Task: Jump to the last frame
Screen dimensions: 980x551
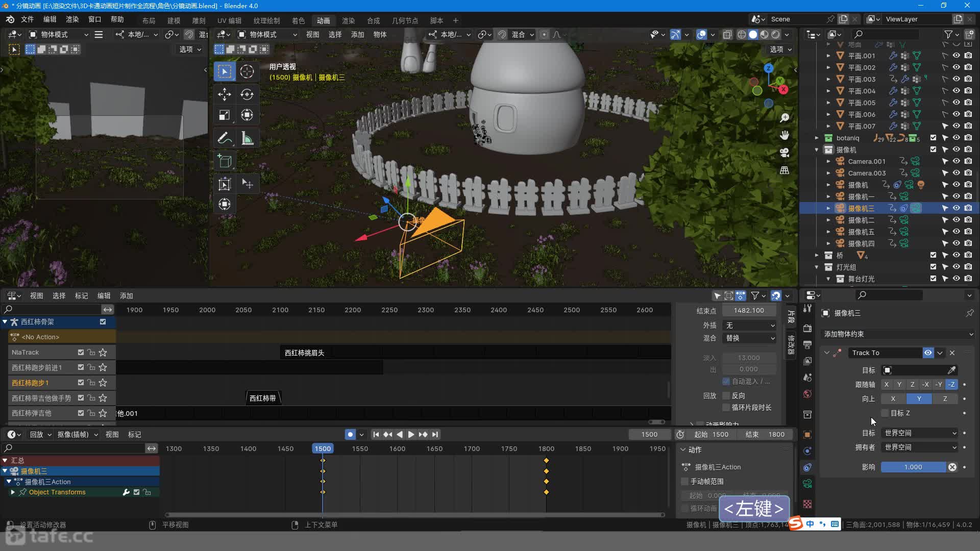Action: click(435, 435)
